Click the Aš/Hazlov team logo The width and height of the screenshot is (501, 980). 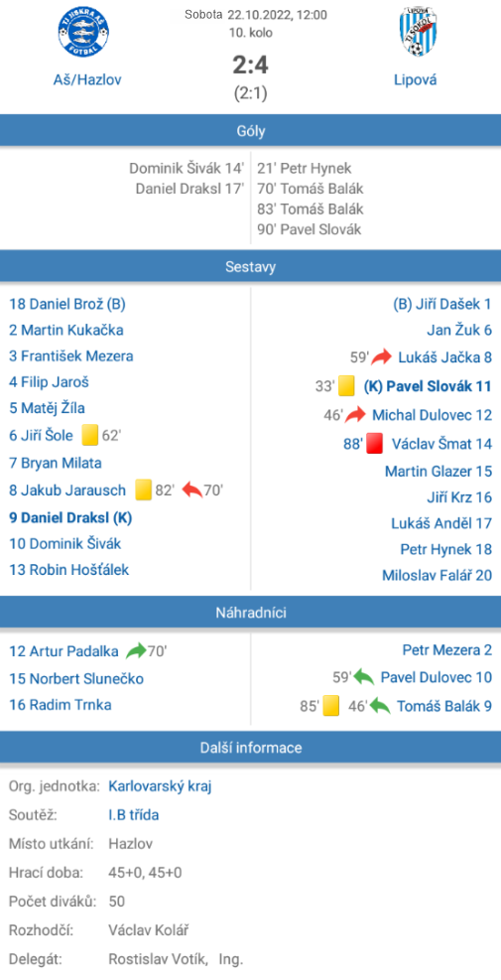(x=85, y=33)
